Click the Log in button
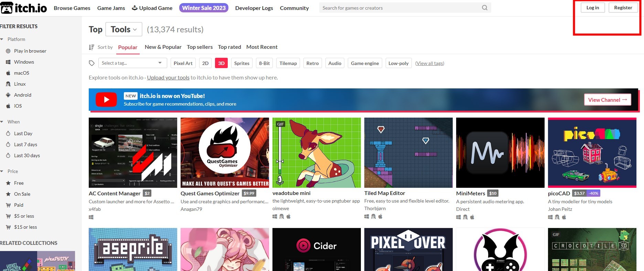 (592, 8)
